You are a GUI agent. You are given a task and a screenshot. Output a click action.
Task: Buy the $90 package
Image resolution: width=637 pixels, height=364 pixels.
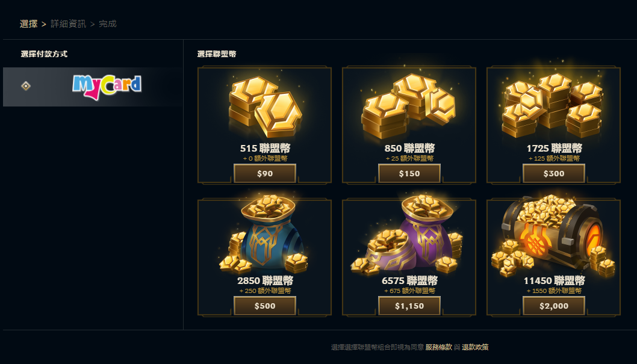(265, 174)
